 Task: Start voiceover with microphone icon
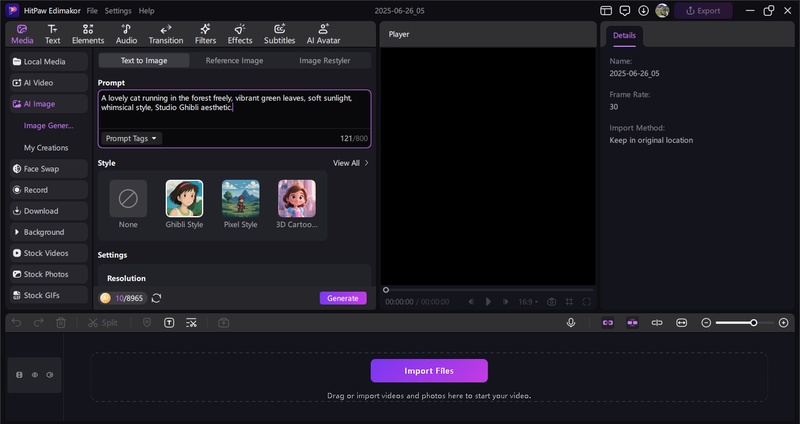pyautogui.click(x=571, y=322)
